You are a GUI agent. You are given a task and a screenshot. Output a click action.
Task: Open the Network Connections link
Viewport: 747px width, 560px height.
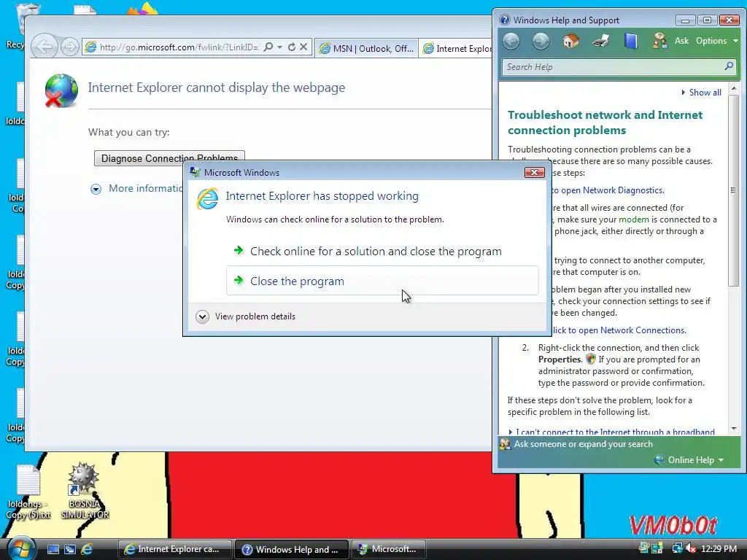click(x=619, y=330)
